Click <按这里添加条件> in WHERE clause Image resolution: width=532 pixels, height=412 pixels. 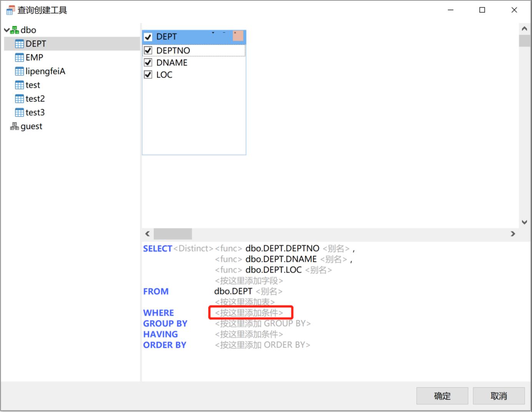[x=249, y=313]
